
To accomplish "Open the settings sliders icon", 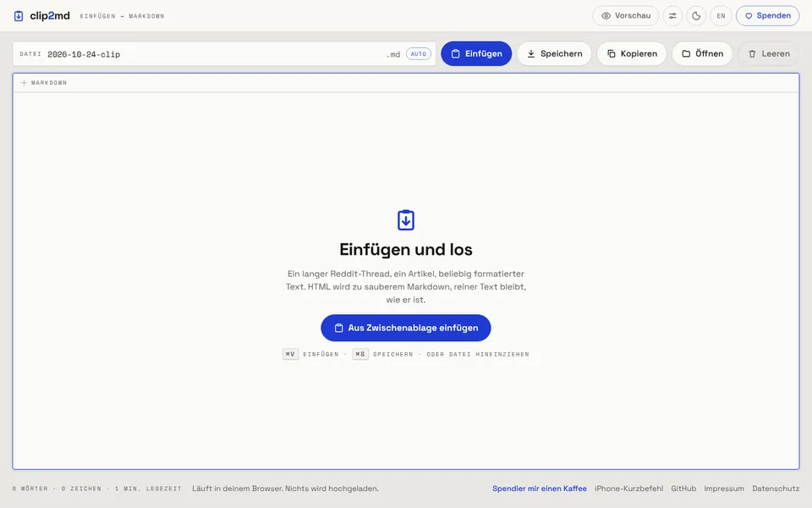I will click(672, 15).
